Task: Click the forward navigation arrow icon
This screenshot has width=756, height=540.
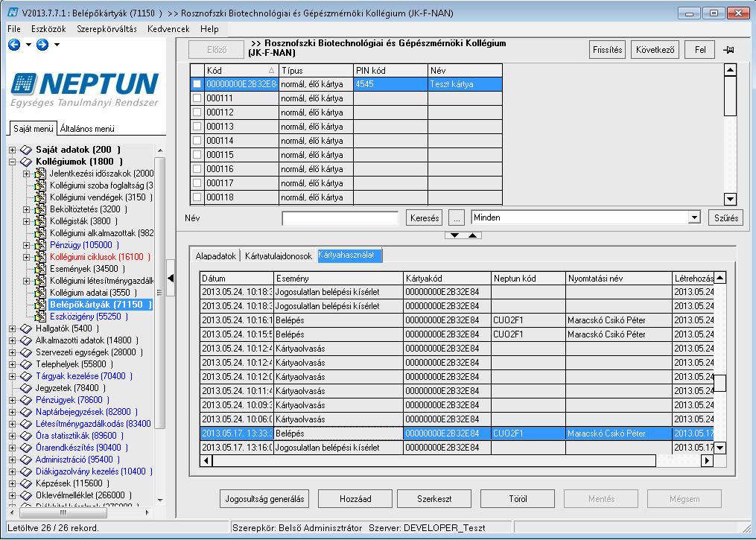Action: point(42,45)
